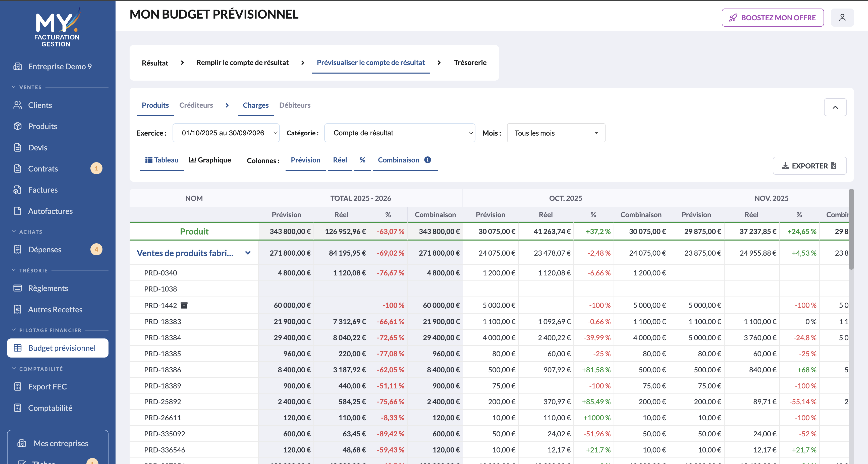Toggle the Combinaison column
Image resolution: width=868 pixels, height=464 pixels.
(x=398, y=160)
